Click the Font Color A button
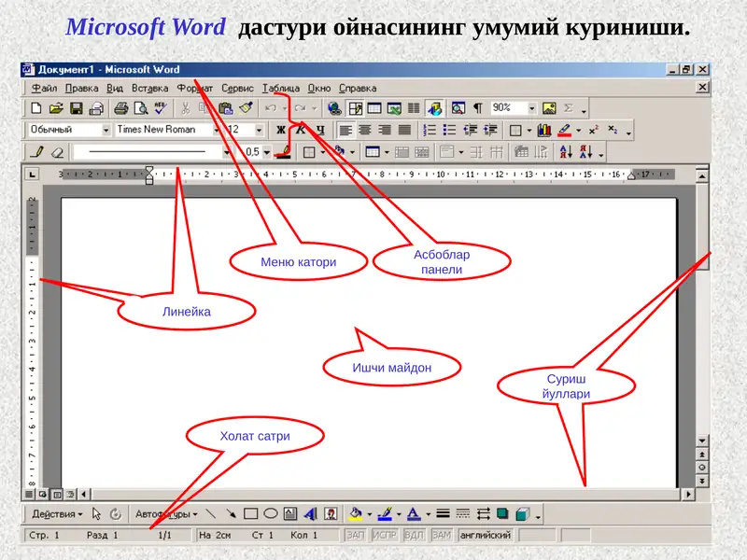 (414, 514)
